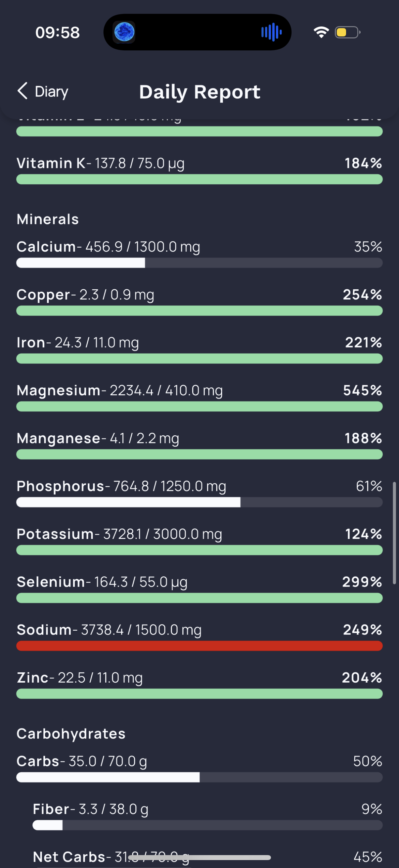Image resolution: width=399 pixels, height=868 pixels.
Task: Tap the Carbs 35.0 / 70.0 g row
Action: [199, 768]
